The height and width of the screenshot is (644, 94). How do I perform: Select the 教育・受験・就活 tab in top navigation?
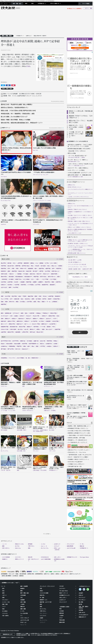tap(17, 3)
